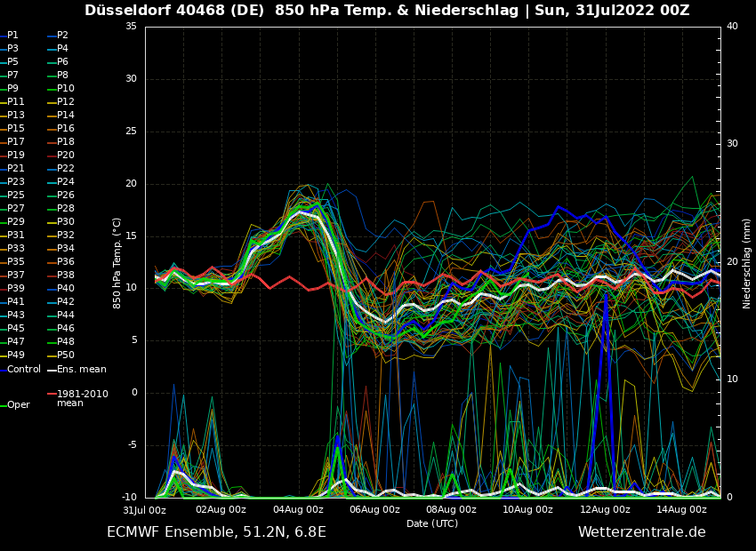
Task: Click the 10Aug 00z date tick
Action: [x=528, y=510]
